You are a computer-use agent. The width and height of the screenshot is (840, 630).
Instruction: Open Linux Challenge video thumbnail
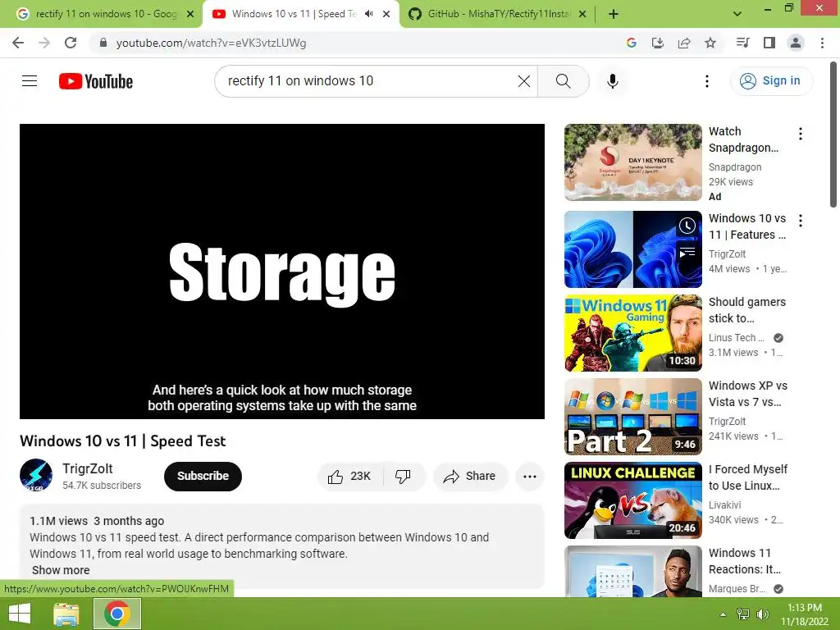(632, 500)
